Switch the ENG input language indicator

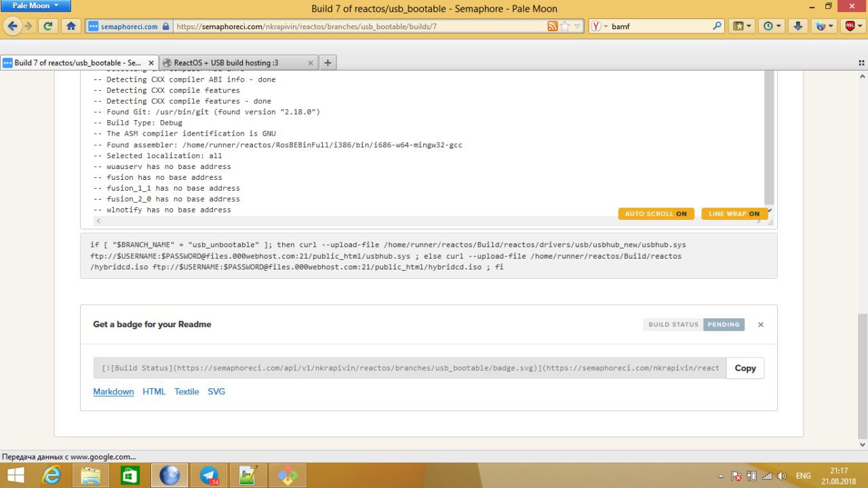point(804,476)
